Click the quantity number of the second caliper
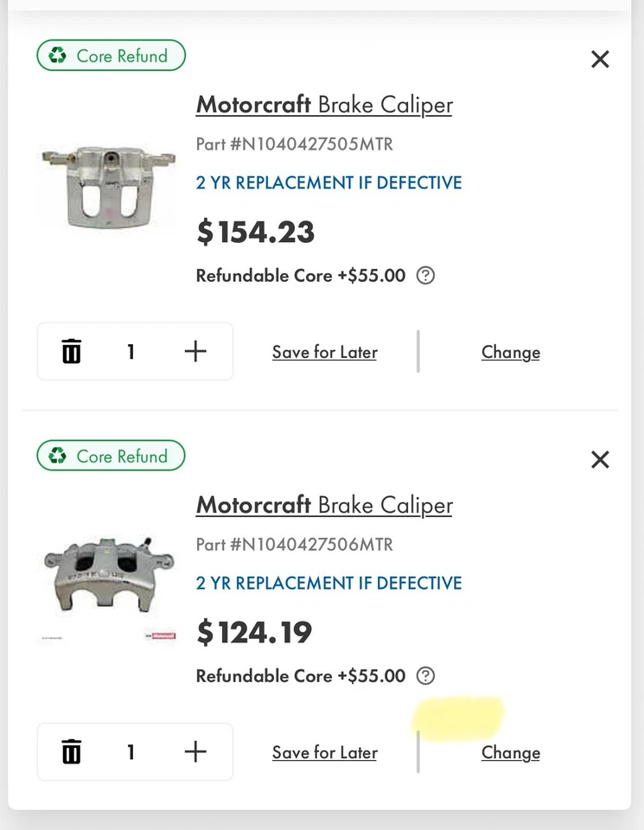 (131, 752)
